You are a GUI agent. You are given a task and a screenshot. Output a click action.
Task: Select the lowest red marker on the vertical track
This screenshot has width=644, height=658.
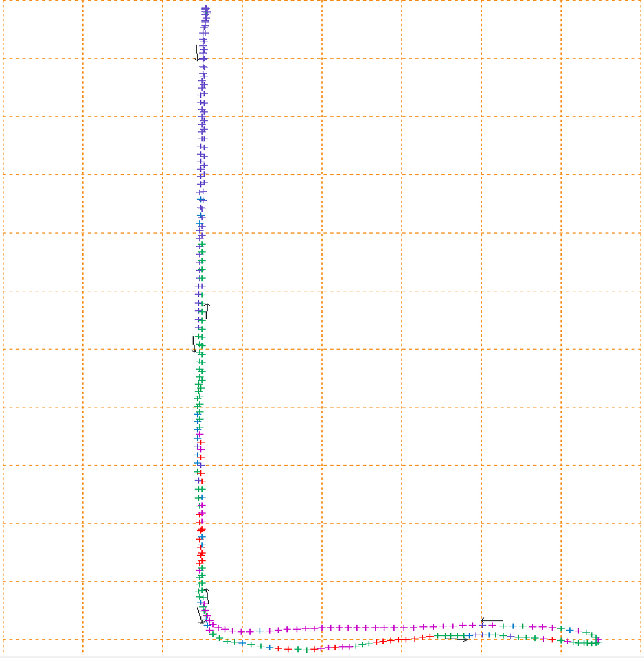200,563
